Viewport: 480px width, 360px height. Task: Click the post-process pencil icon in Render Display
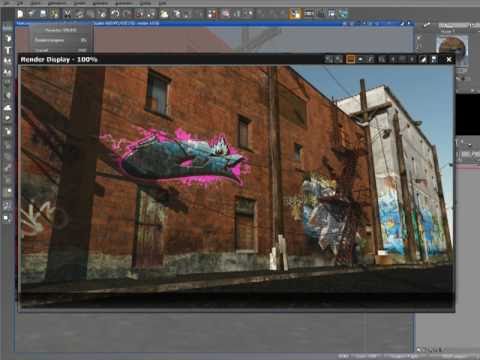[423, 59]
